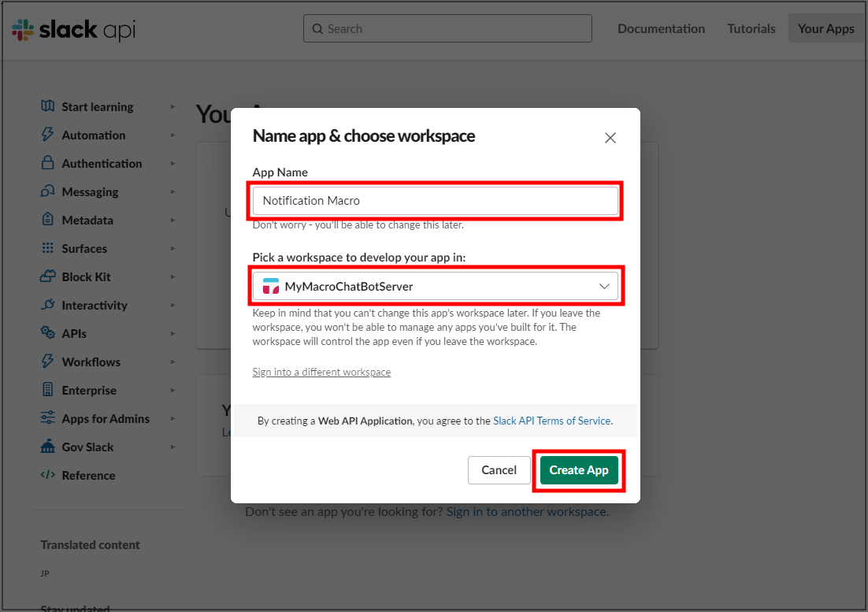Expand the Block Kit section arrow
This screenshot has height=612, width=868.
pos(172,276)
